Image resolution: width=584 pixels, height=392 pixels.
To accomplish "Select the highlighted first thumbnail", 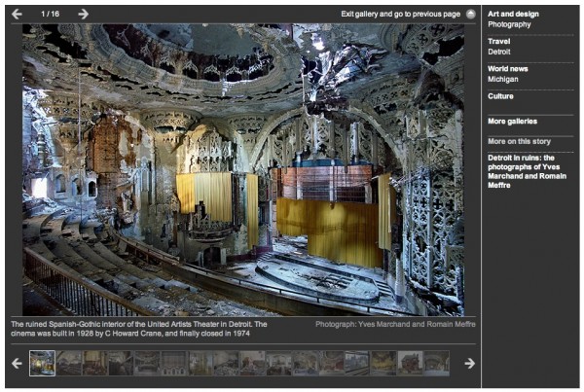I will pos(42,363).
